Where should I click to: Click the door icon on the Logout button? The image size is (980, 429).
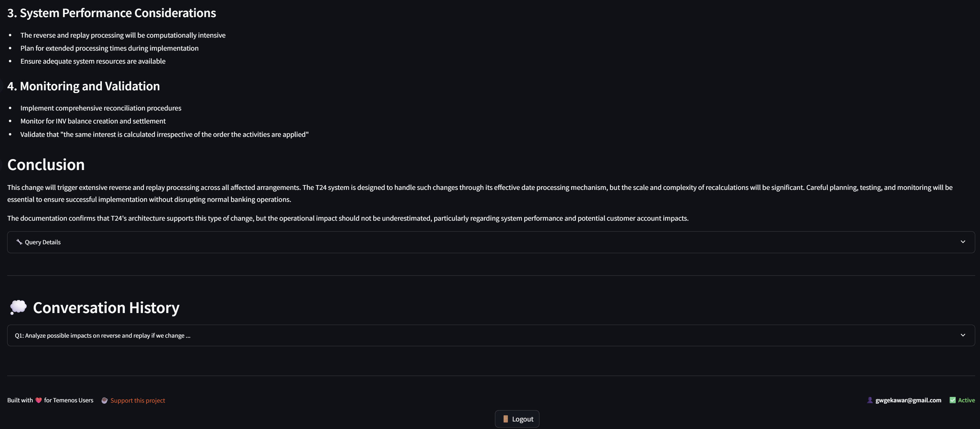[506, 419]
